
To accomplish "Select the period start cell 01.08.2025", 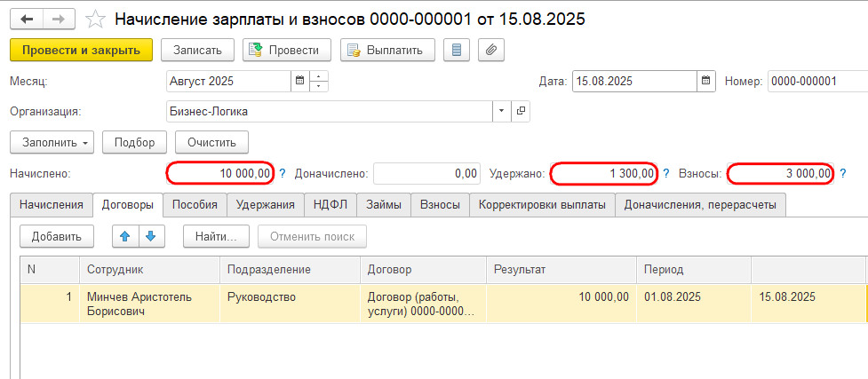I will pos(694,304).
